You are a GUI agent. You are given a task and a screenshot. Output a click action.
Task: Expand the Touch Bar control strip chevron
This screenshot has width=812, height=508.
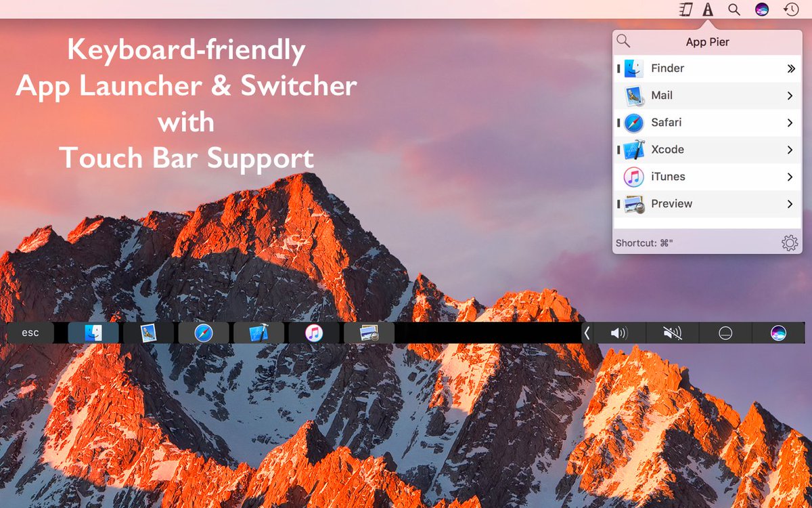tap(587, 333)
